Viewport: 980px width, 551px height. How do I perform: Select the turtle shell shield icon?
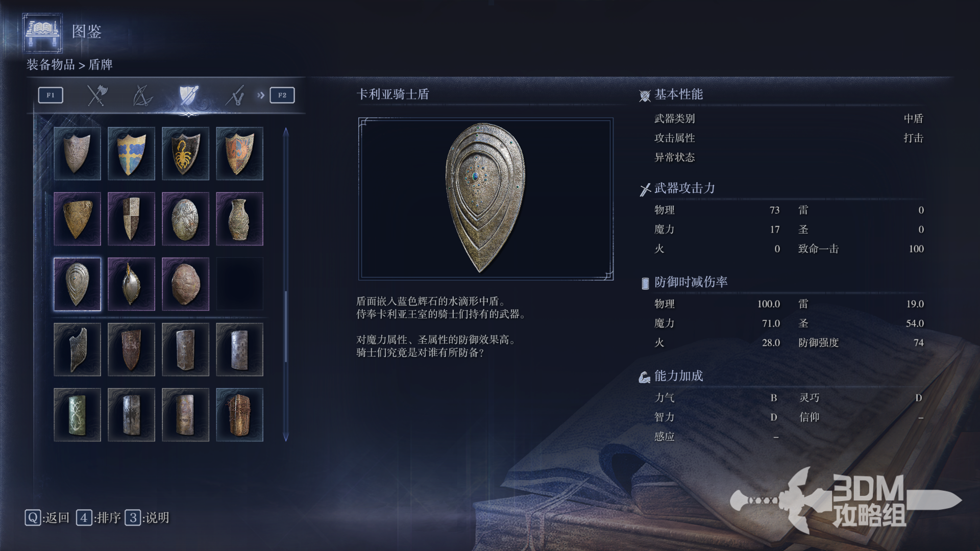click(x=185, y=284)
